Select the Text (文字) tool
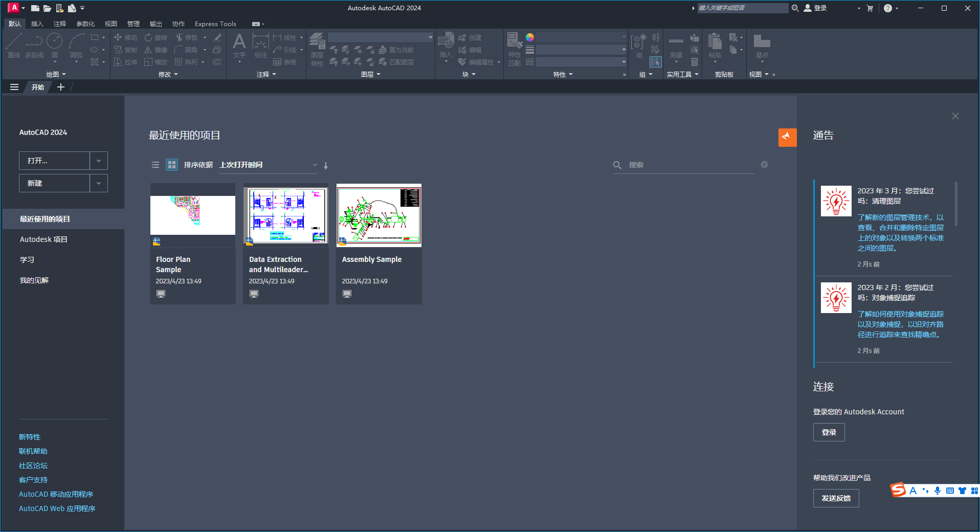 point(239,46)
